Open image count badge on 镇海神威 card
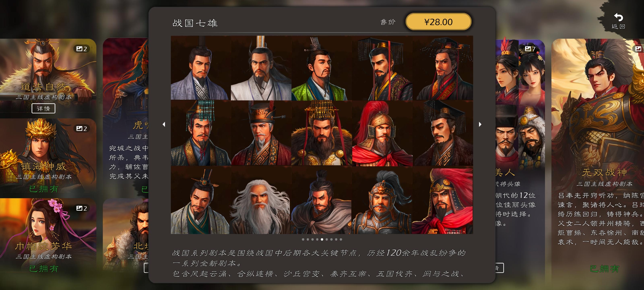This screenshot has width=644, height=290. pyautogui.click(x=82, y=129)
